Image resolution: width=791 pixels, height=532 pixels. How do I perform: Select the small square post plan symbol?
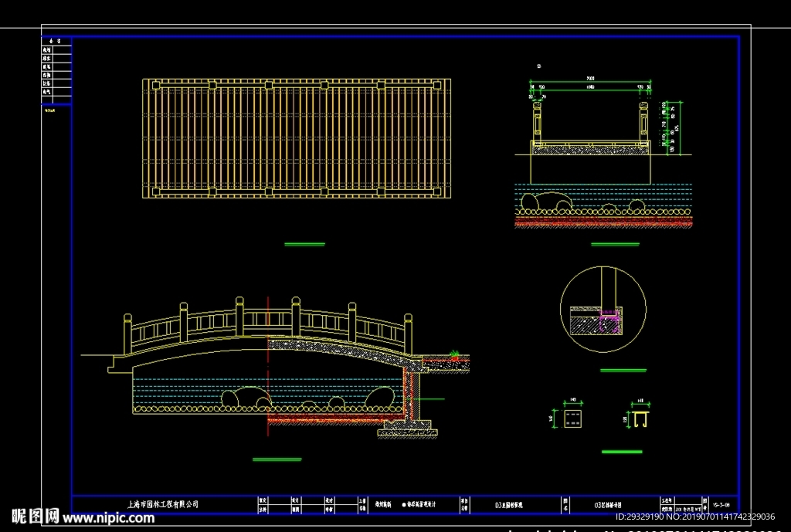[572, 419]
